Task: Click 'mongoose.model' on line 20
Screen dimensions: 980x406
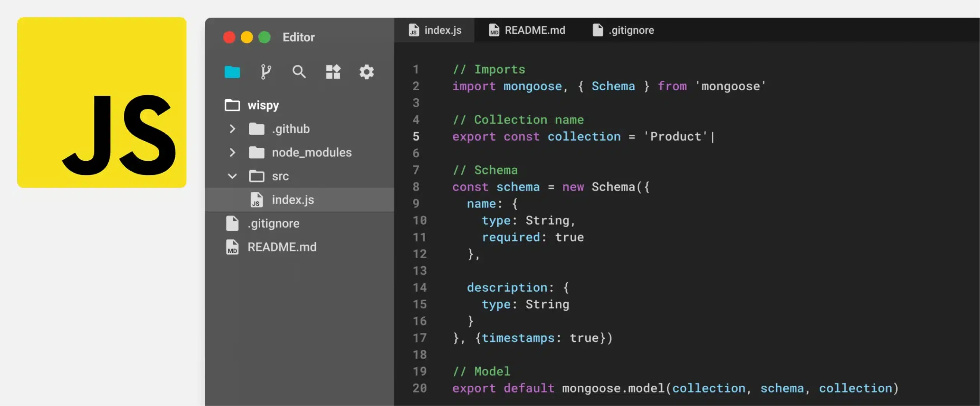Action: 613,388
